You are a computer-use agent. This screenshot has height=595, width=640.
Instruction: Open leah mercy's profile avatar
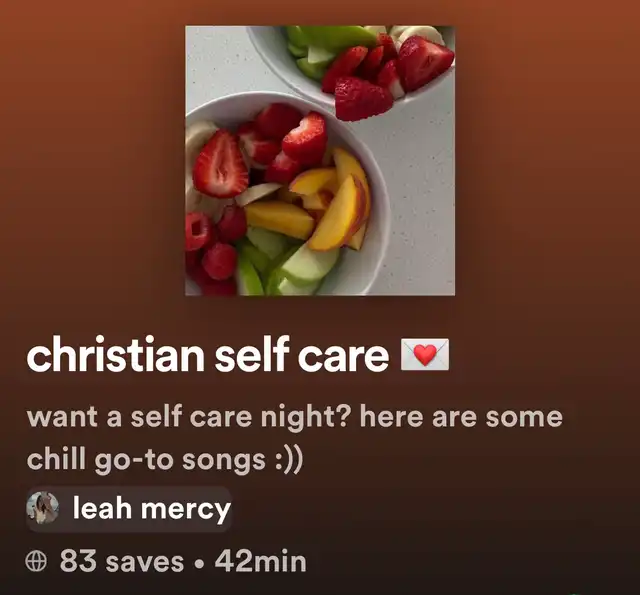[43, 508]
